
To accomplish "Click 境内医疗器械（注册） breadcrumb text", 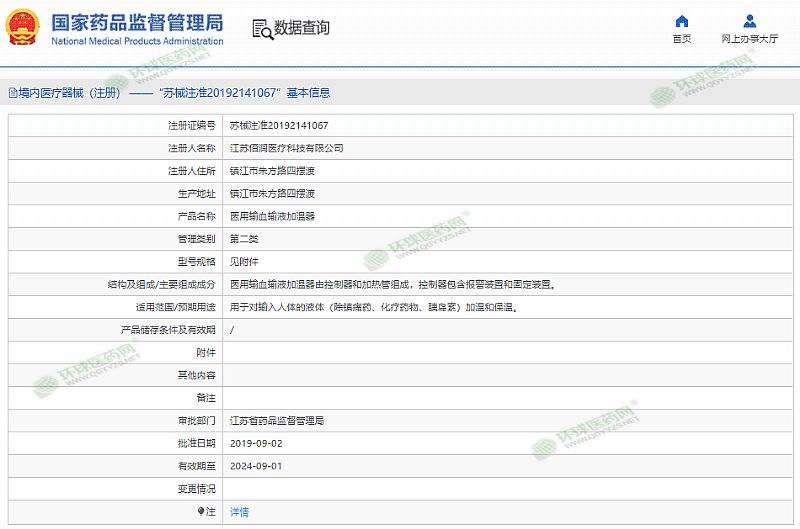I will click(x=69, y=93).
